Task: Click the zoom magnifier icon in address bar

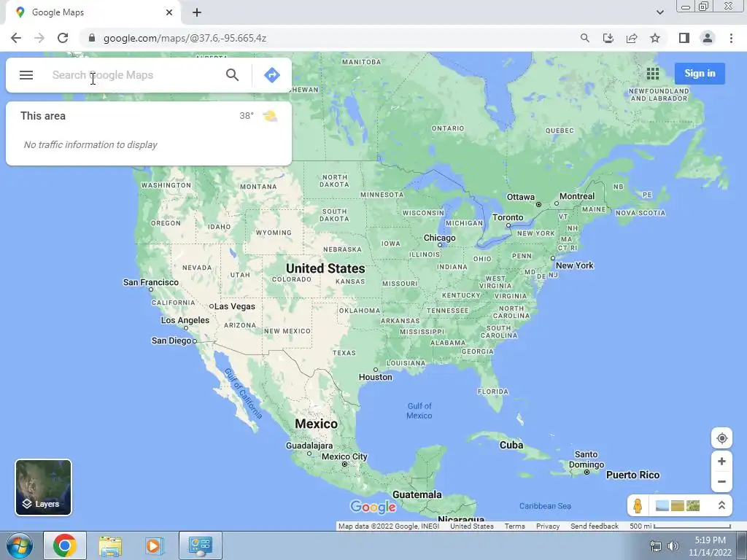Action: tap(584, 38)
